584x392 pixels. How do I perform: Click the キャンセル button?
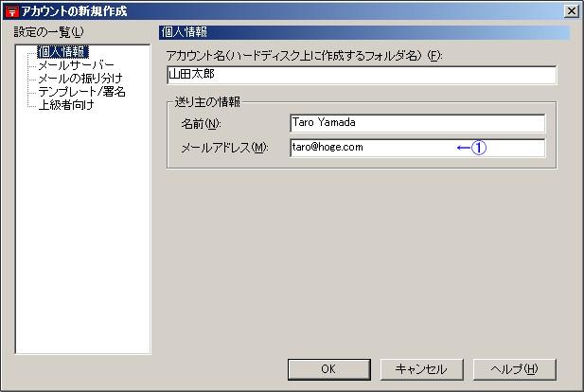pyautogui.click(x=421, y=369)
